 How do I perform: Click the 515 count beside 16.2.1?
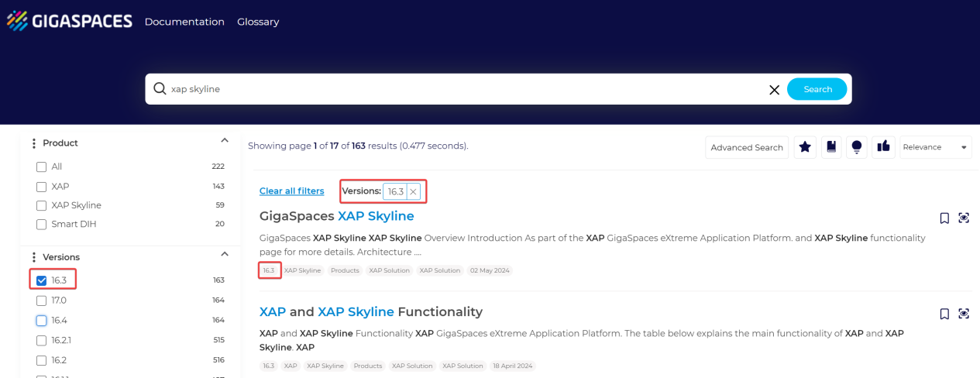point(218,340)
